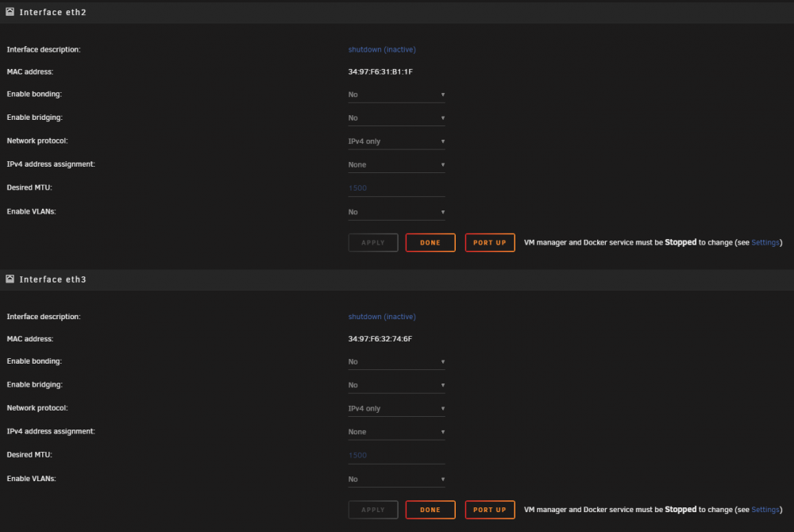Viewport: 794px width, 532px height.
Task: Click DONE under Interface eth3
Action: pos(430,510)
